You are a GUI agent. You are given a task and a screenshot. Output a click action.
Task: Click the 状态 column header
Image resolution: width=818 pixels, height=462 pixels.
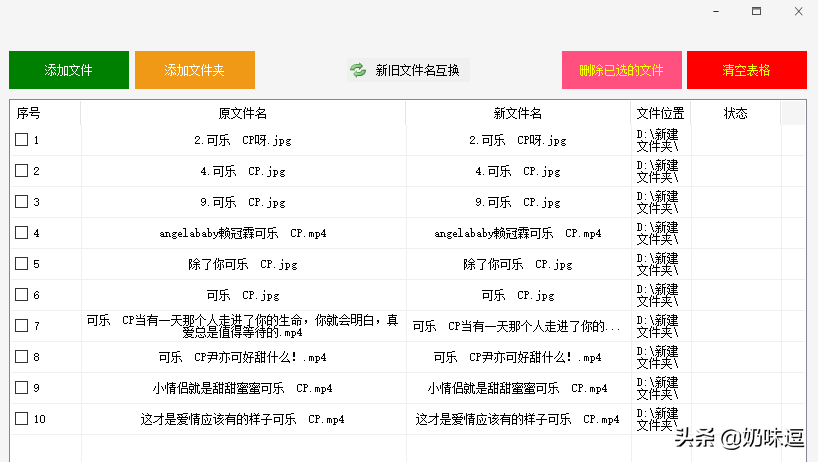[736, 113]
